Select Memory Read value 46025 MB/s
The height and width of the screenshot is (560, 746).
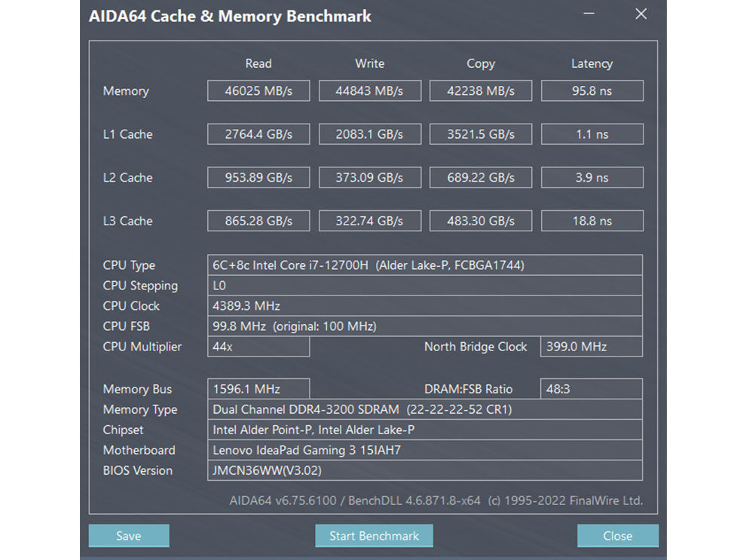[x=258, y=90]
